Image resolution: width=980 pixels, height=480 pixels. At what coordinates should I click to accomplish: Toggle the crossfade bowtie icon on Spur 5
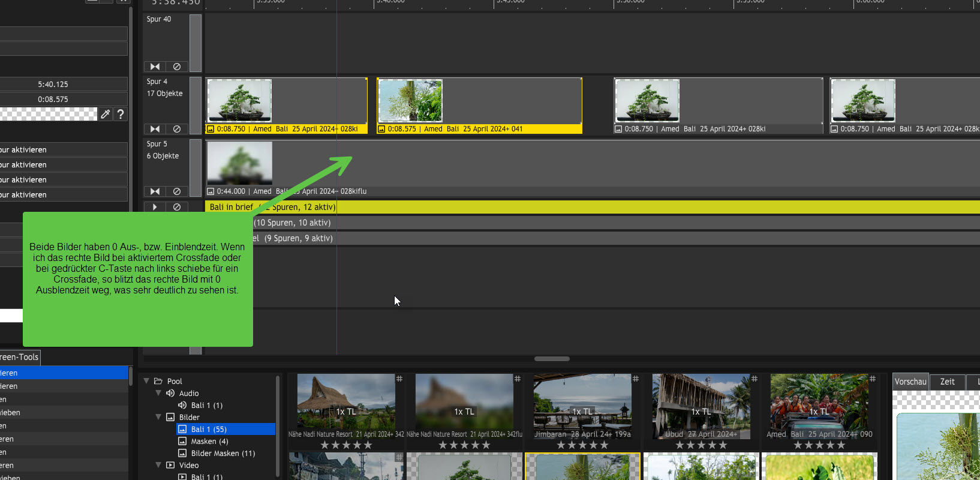tap(155, 191)
